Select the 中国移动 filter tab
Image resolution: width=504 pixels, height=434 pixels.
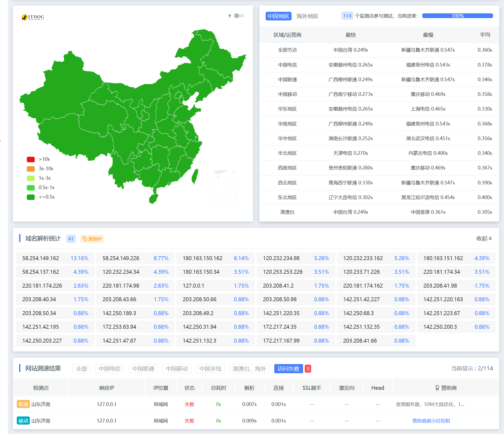[x=177, y=369]
